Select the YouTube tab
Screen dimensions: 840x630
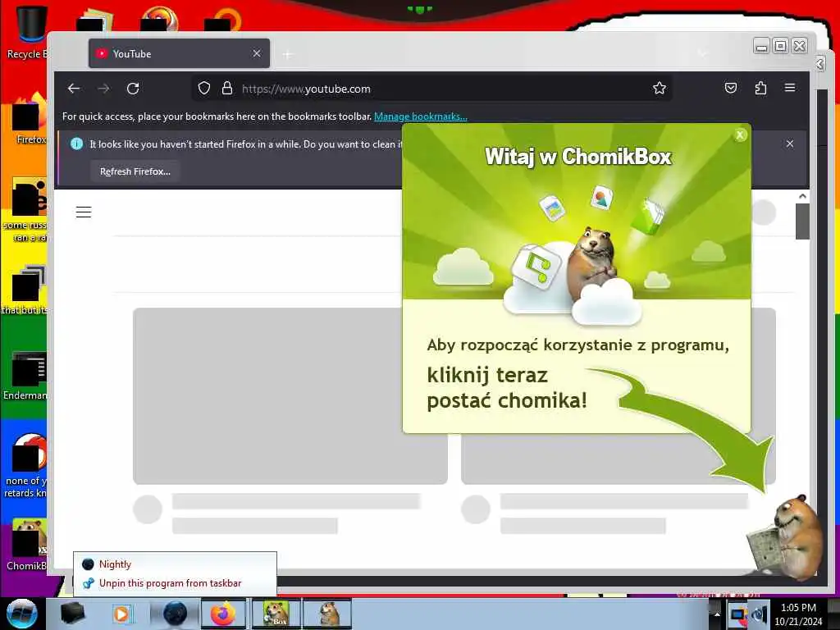[179, 53]
